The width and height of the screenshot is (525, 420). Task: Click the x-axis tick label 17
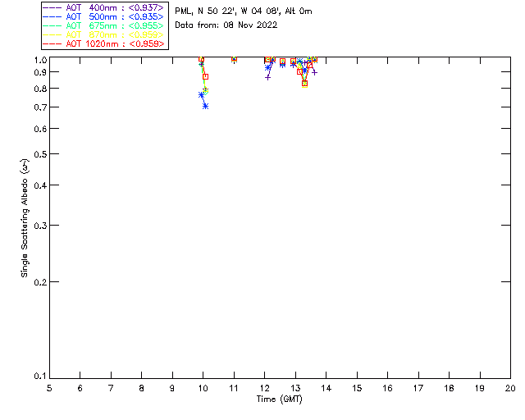click(x=418, y=388)
